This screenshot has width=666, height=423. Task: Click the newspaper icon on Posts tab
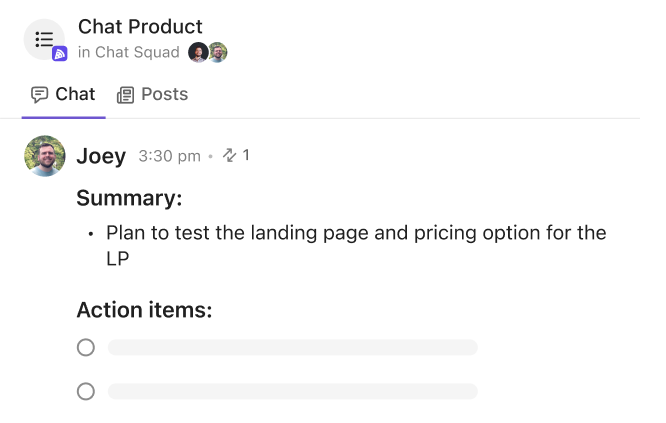(x=125, y=95)
